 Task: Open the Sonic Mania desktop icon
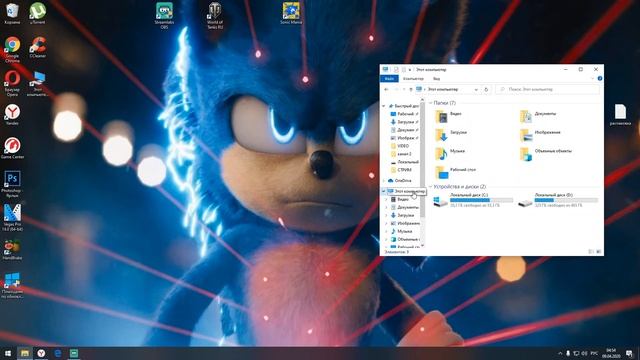tap(291, 13)
